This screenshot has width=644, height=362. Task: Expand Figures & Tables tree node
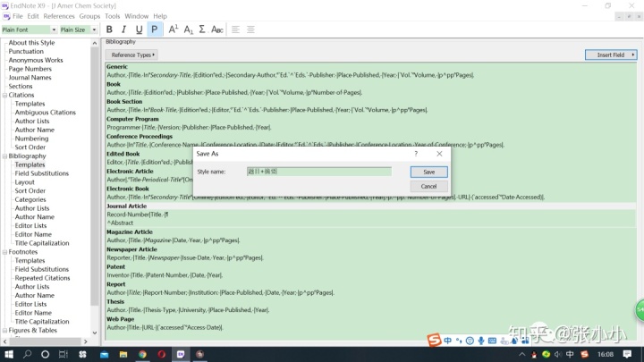pos(5,331)
